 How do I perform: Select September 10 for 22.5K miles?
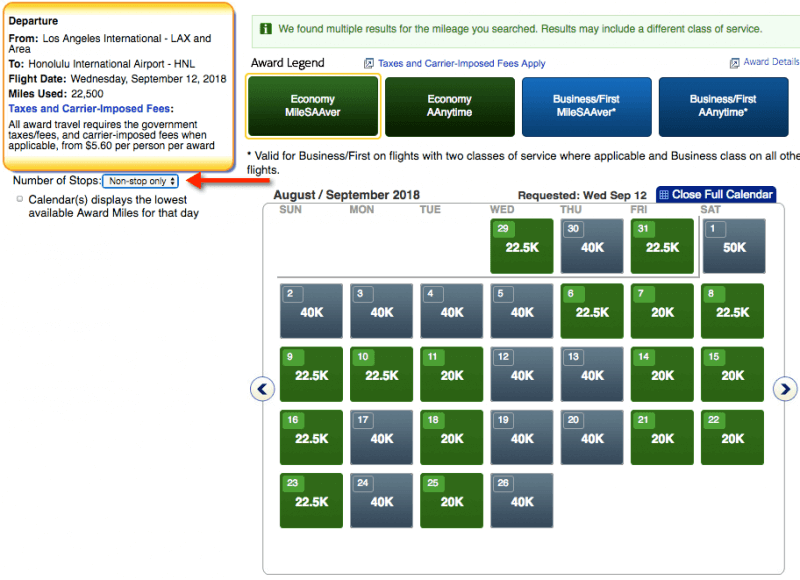[381, 374]
